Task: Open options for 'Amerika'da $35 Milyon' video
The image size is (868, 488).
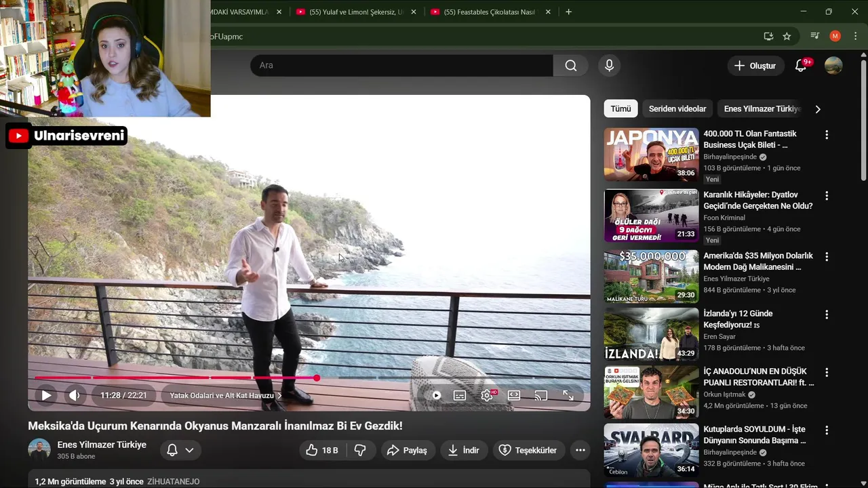Action: [x=826, y=257]
